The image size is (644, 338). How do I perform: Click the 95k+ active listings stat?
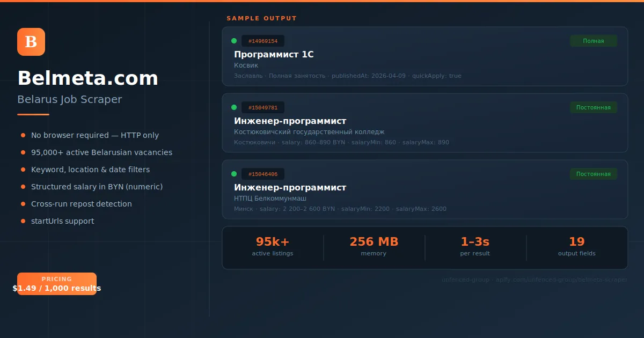(x=273, y=246)
